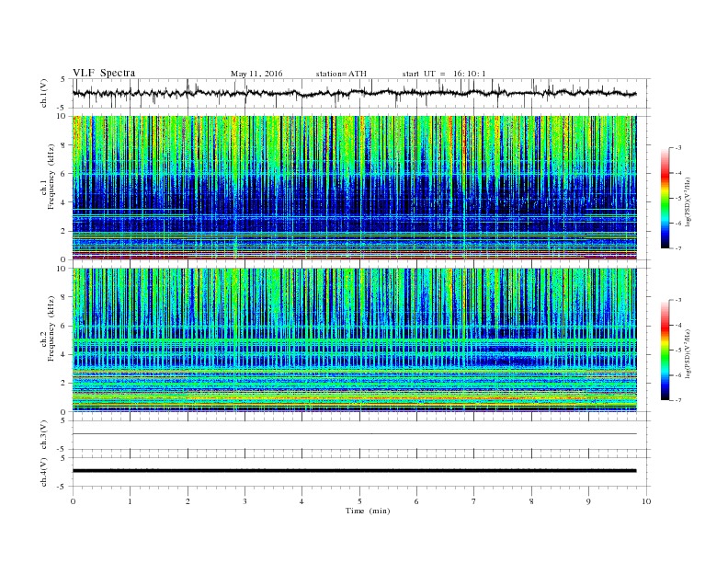
Task: Click the lower PSD color scale bar
Action: coord(665,350)
